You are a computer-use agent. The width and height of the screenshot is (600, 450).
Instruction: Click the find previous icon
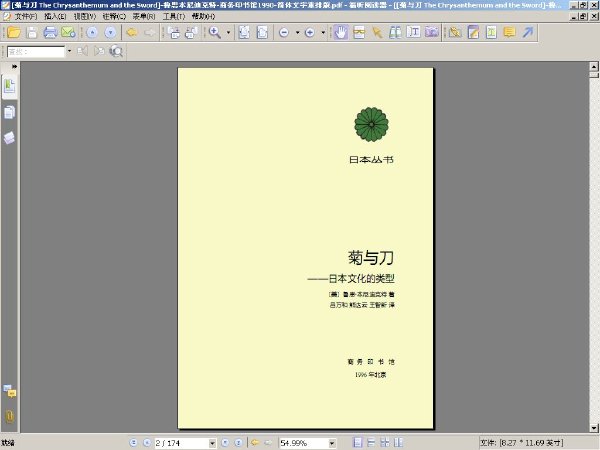click(x=83, y=51)
